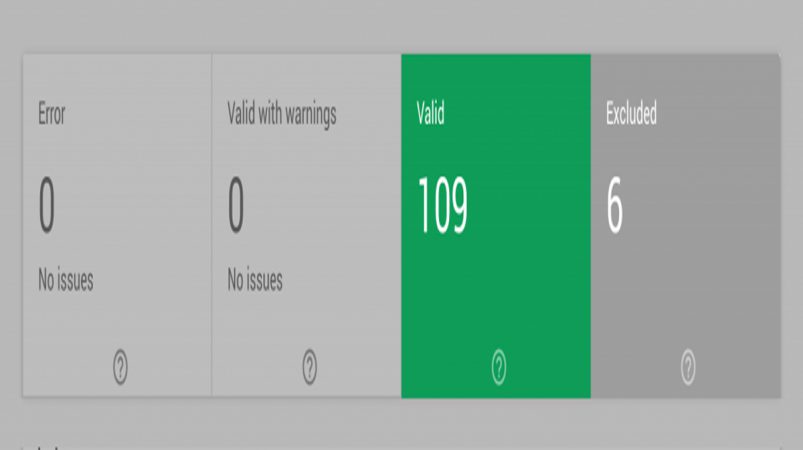Click the Valid heading text
This screenshot has width=803, height=450.
pos(430,113)
